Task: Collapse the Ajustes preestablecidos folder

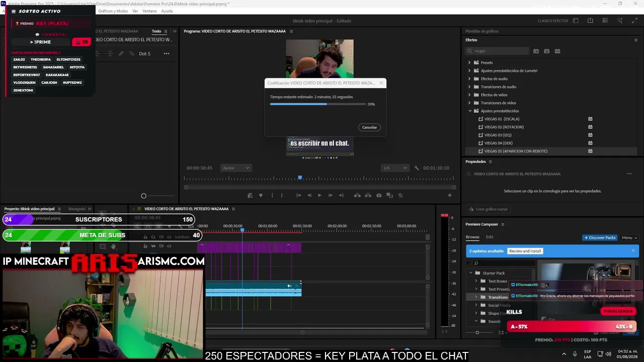Action: (470, 111)
